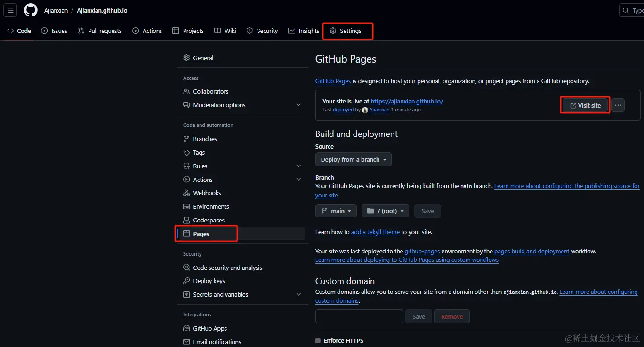Click the add a Jekyll theme link
This screenshot has width=644, height=347.
(375, 232)
